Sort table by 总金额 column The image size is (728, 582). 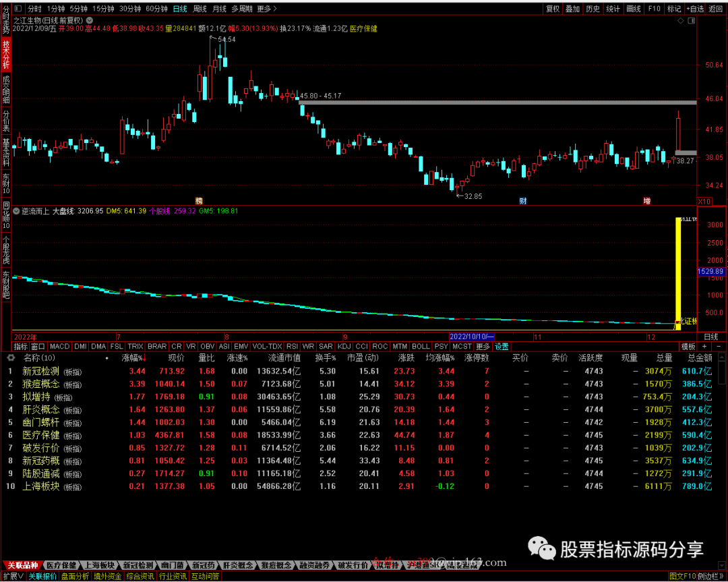[x=700, y=358]
